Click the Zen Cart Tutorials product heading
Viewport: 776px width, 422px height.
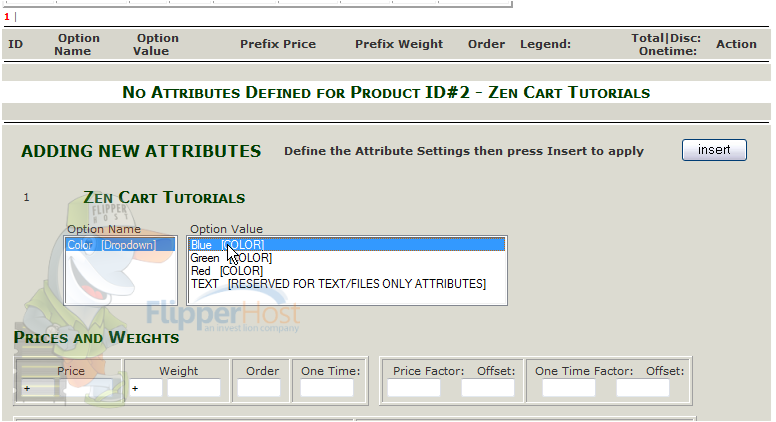coord(164,197)
